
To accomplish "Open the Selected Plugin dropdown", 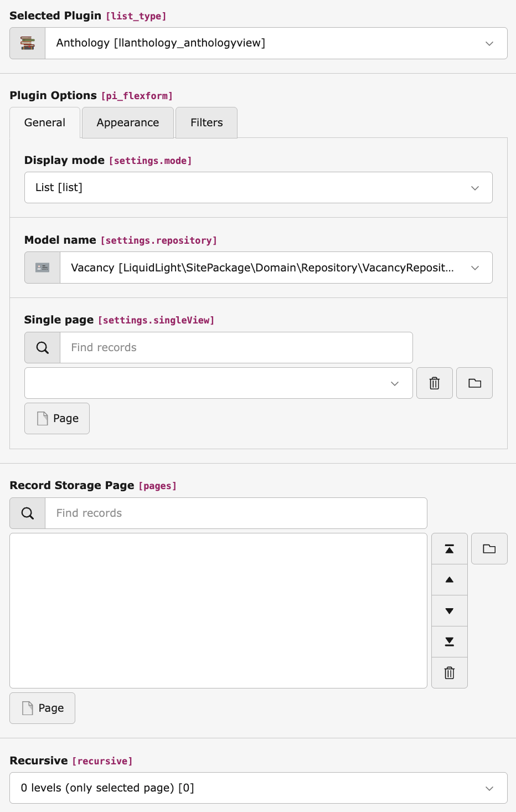I will (x=489, y=43).
